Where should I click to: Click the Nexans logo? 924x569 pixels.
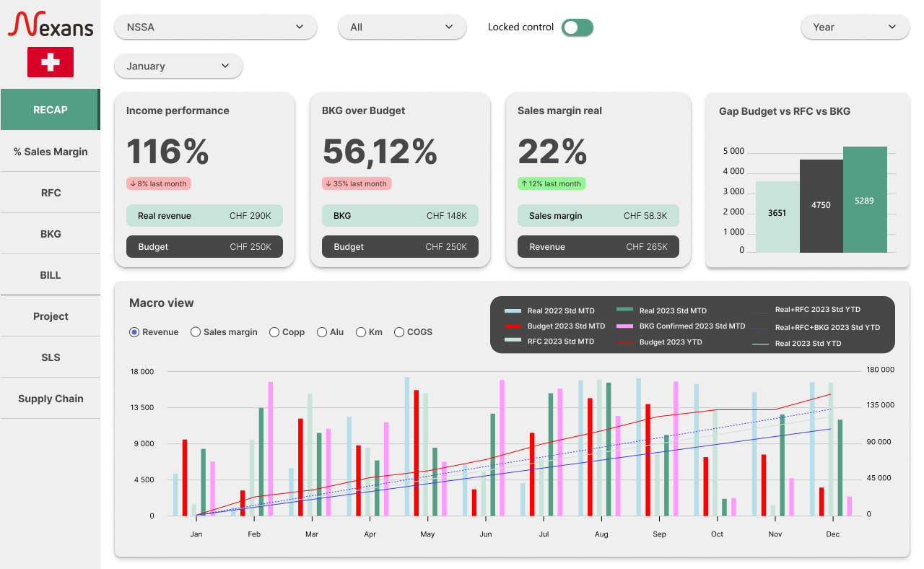pos(51,25)
